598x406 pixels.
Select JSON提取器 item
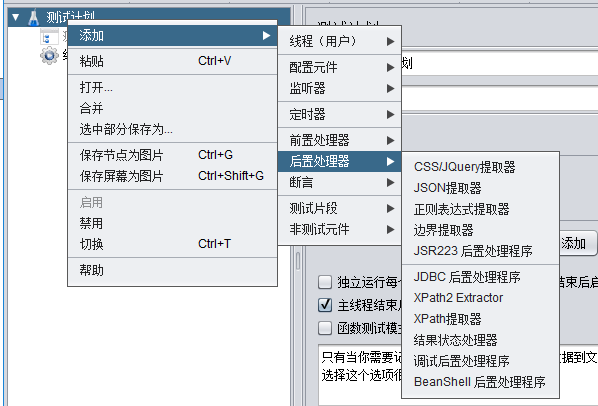click(x=481, y=188)
